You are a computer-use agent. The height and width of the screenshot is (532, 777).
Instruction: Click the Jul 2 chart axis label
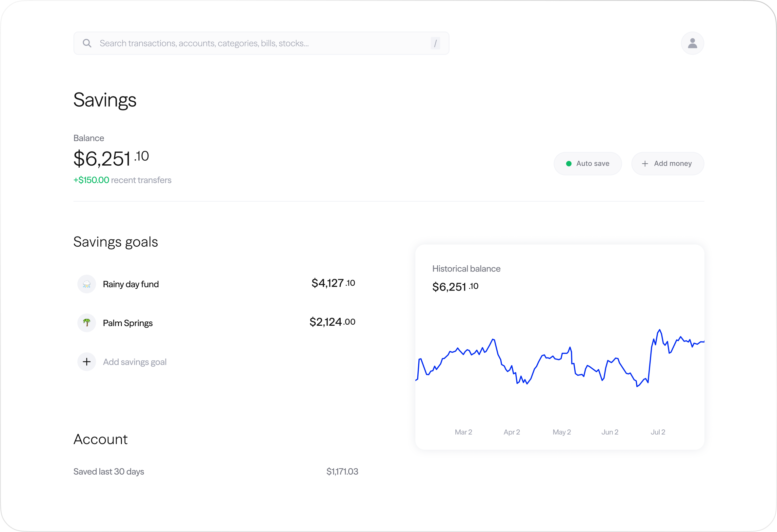[x=658, y=432]
